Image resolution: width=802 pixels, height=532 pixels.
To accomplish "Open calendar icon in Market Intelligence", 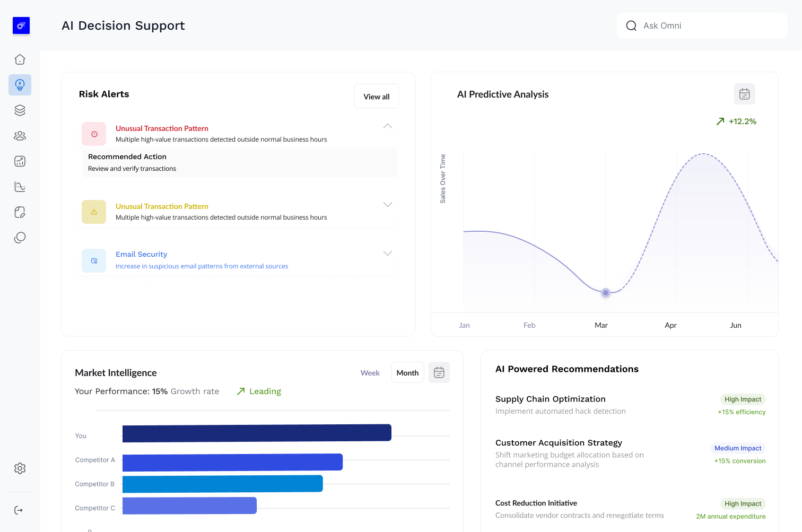I will 439,373.
